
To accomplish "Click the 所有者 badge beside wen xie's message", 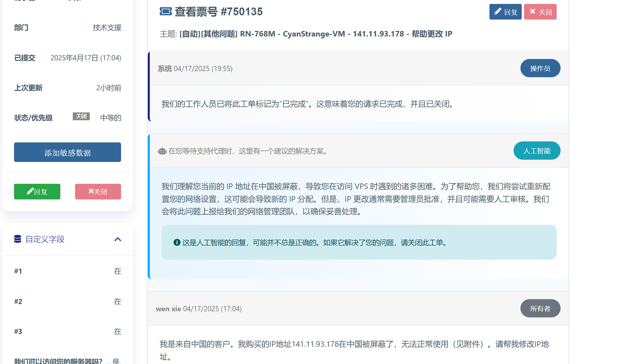I will pos(540,308).
